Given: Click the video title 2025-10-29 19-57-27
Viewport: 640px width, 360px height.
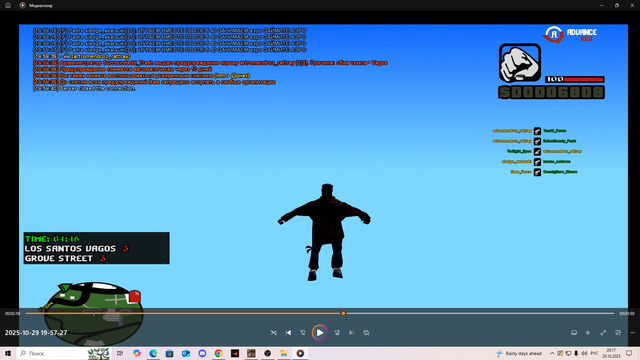Looking at the screenshot, I should [36, 333].
